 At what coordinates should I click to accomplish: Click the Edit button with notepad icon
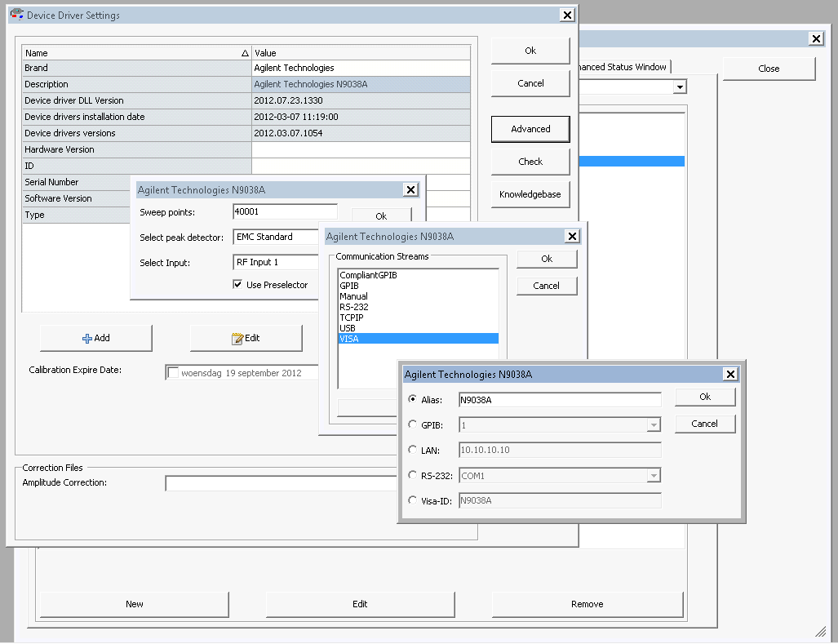click(246, 338)
